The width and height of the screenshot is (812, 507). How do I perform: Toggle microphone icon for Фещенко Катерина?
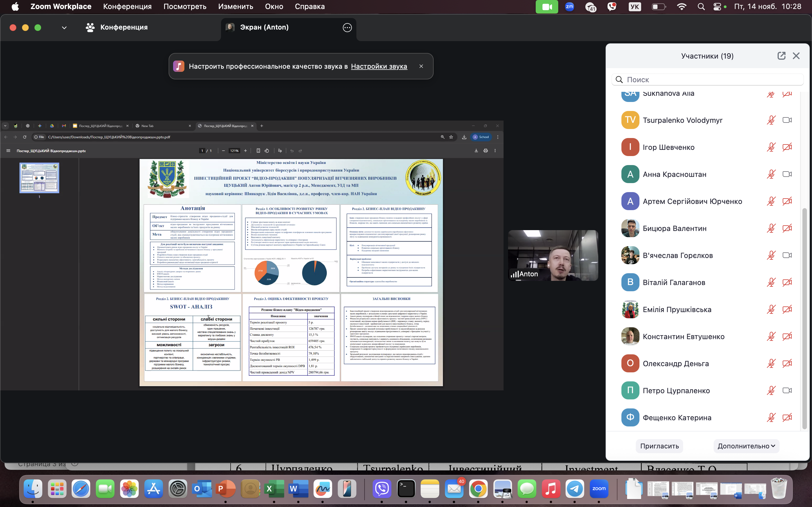pos(771,417)
